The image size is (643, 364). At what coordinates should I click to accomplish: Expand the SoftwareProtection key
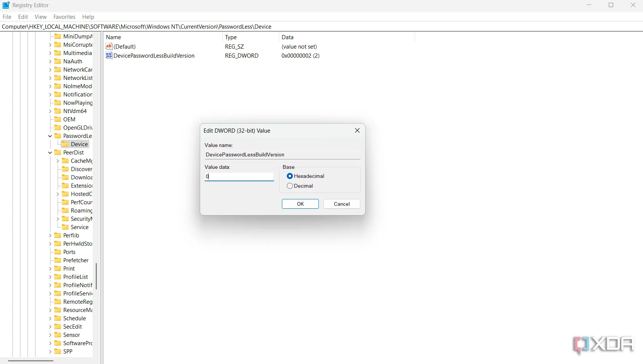(x=50, y=343)
